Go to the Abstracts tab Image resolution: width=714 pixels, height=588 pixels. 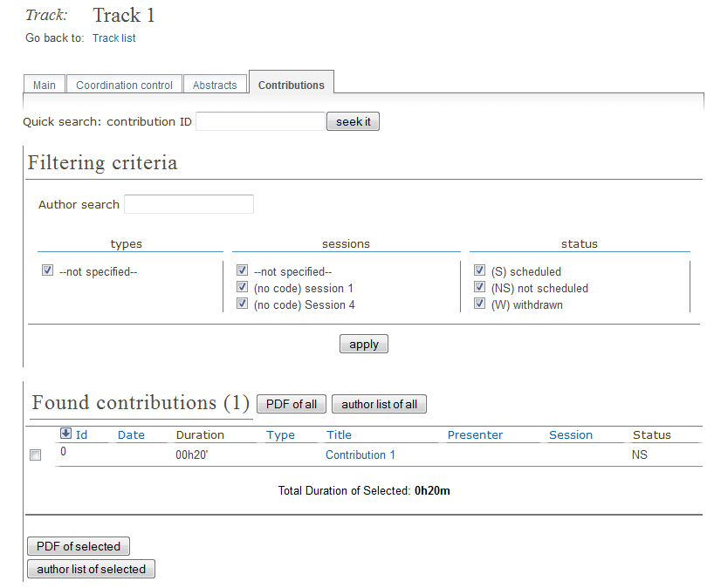click(x=215, y=85)
